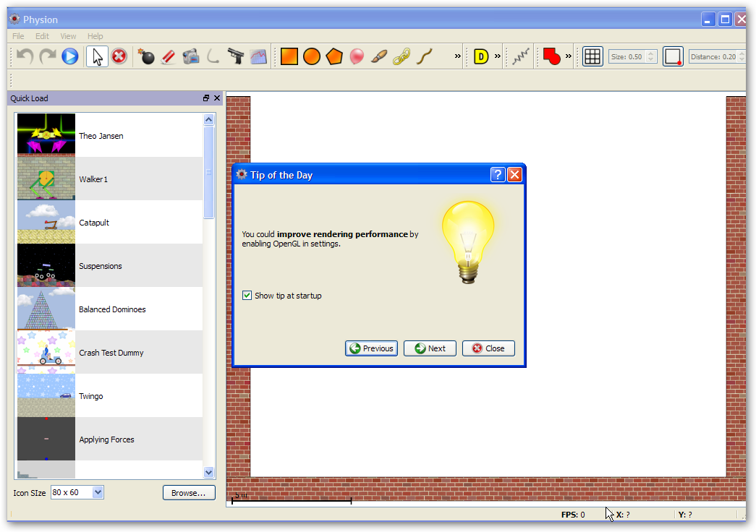Open the Help menu
756x532 pixels.
95,36
